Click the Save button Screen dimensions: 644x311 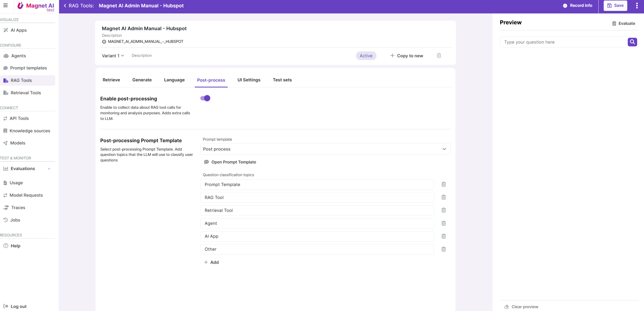[x=615, y=6]
